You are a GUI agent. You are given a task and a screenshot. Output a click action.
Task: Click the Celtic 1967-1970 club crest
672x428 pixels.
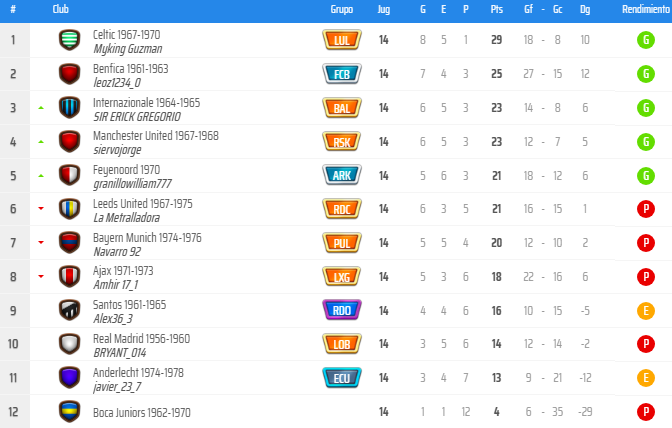[x=69, y=40]
